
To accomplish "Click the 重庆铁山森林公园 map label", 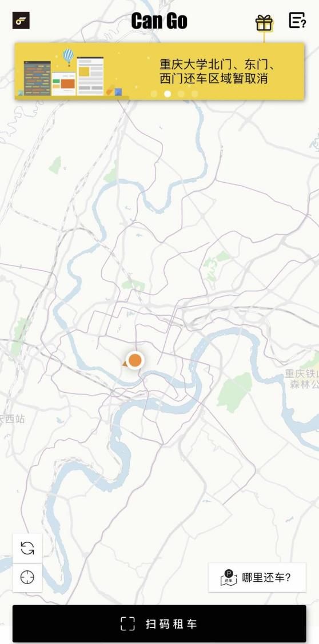I will (302, 379).
